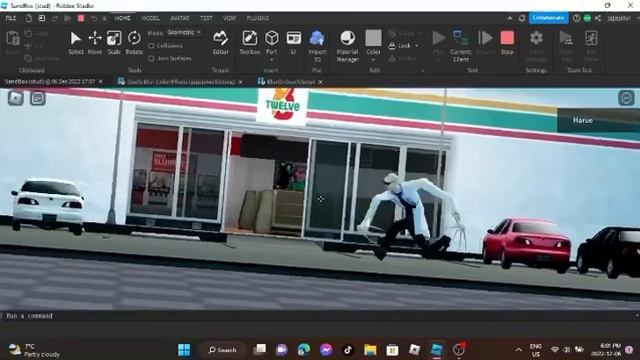Image resolution: width=640 pixels, height=360 pixels.
Task: Switch to the VIEW ribbon tab
Action: click(229, 18)
